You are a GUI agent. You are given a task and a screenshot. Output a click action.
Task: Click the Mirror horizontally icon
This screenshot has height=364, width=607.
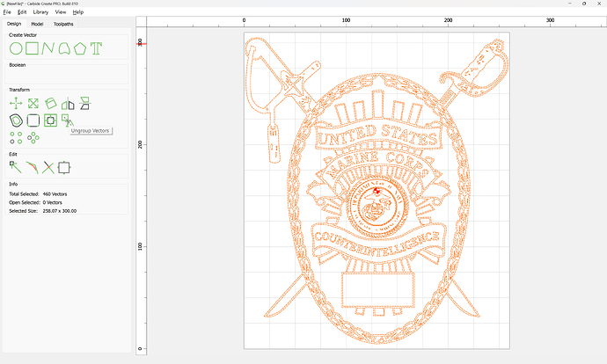[x=68, y=103]
